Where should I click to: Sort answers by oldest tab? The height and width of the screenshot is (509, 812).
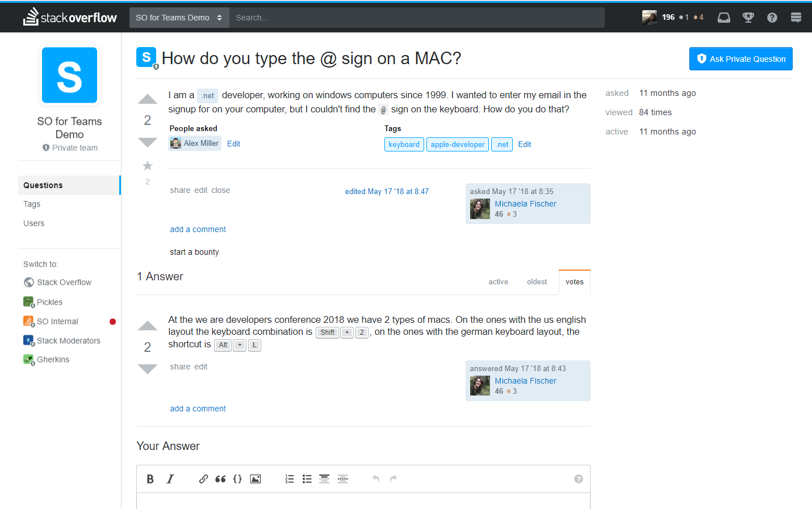point(537,282)
